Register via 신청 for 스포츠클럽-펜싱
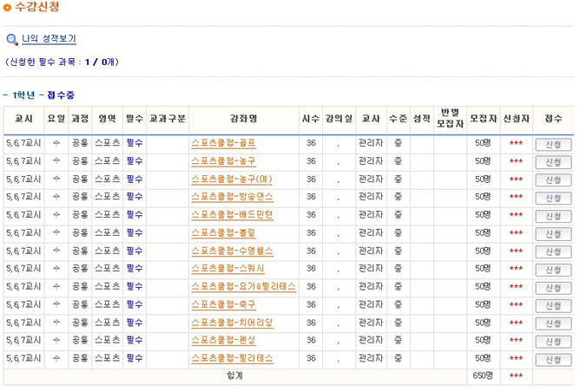Viewport: 580px width, 392px height. (552, 342)
